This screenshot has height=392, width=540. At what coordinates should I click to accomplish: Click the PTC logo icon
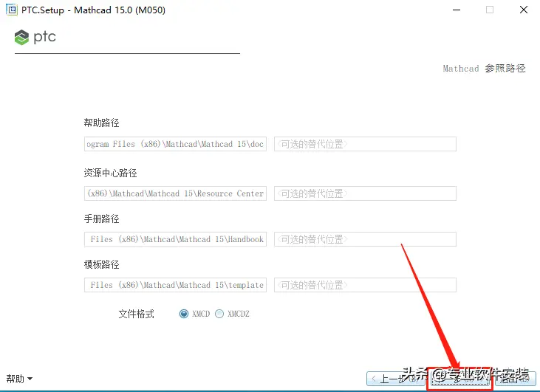[x=21, y=37]
